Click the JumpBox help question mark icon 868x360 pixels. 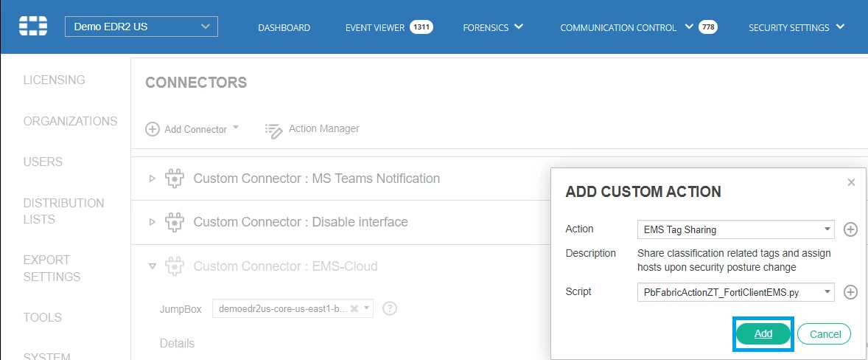[390, 308]
